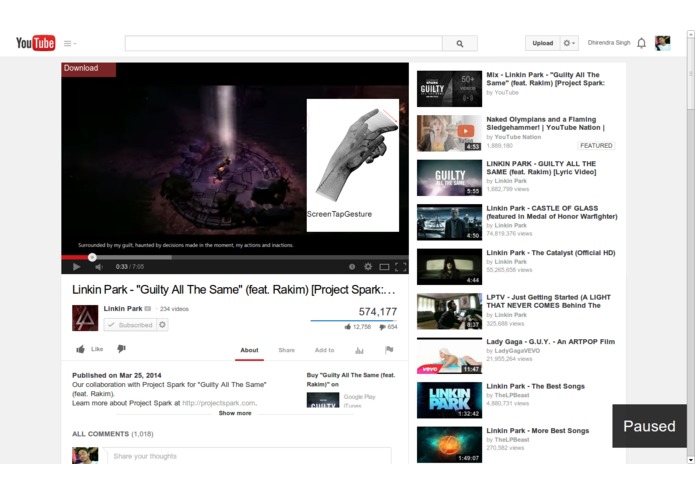The height and width of the screenshot is (494, 695).
Task: Enter full screen mode
Action: click(x=401, y=267)
